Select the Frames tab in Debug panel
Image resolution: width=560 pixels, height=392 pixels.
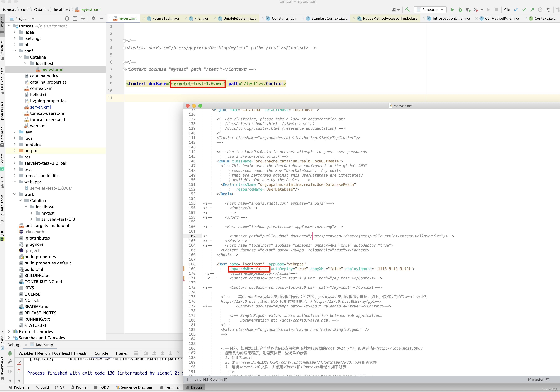(122, 353)
